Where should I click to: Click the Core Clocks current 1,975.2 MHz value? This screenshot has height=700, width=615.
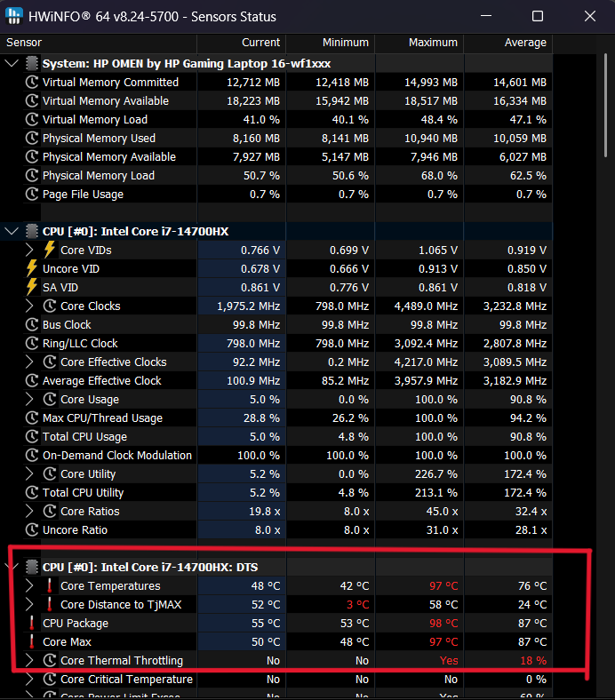click(x=248, y=306)
